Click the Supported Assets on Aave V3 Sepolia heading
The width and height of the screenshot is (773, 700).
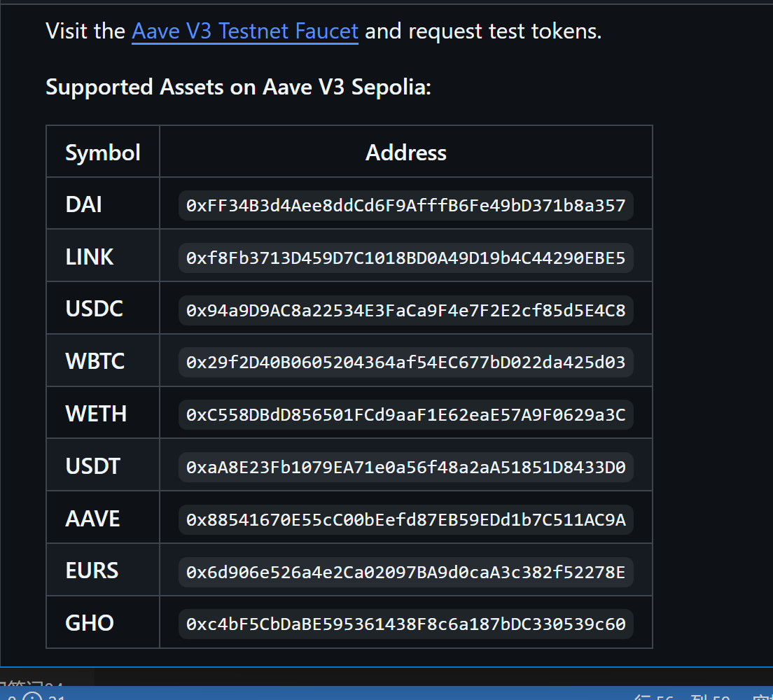tap(238, 87)
